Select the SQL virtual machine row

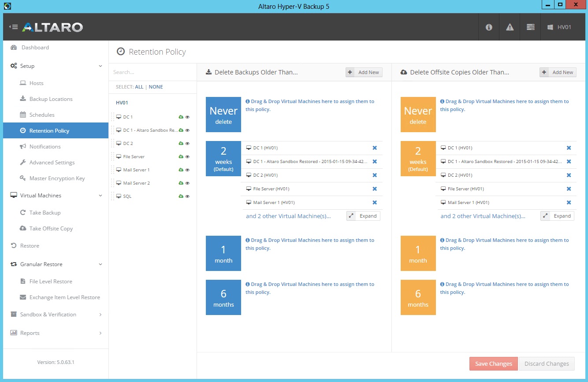pyautogui.click(x=153, y=197)
